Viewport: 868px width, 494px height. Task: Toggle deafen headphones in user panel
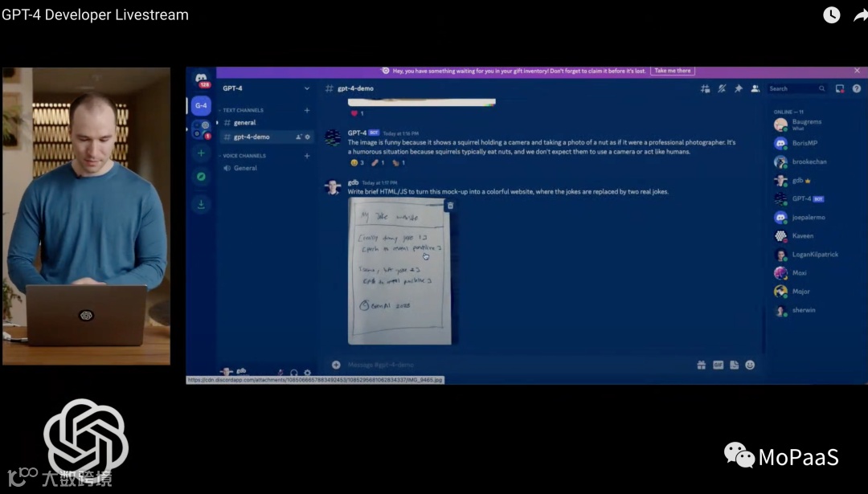(294, 373)
